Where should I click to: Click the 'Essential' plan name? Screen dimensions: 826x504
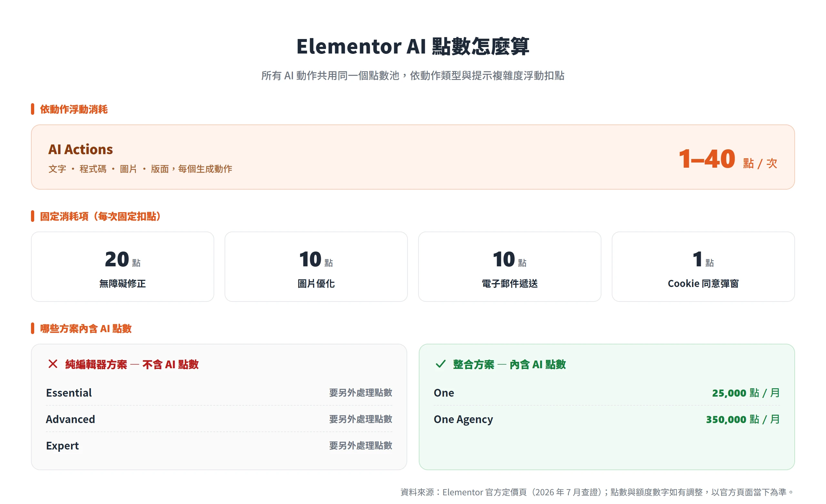point(69,393)
